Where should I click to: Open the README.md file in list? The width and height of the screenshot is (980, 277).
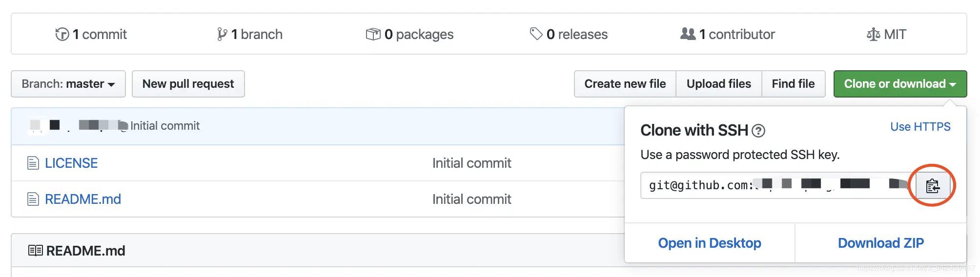[83, 199]
